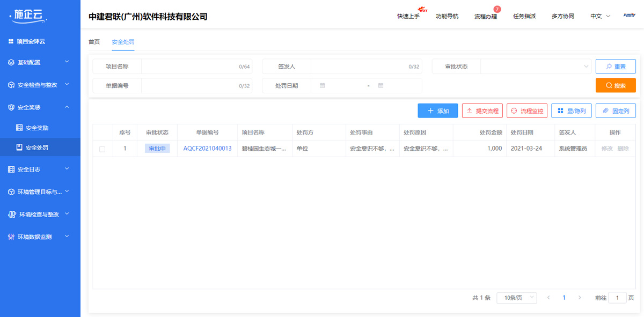The width and height of the screenshot is (644, 317).
Task: Click the 提交流程 button
Action: click(482, 111)
